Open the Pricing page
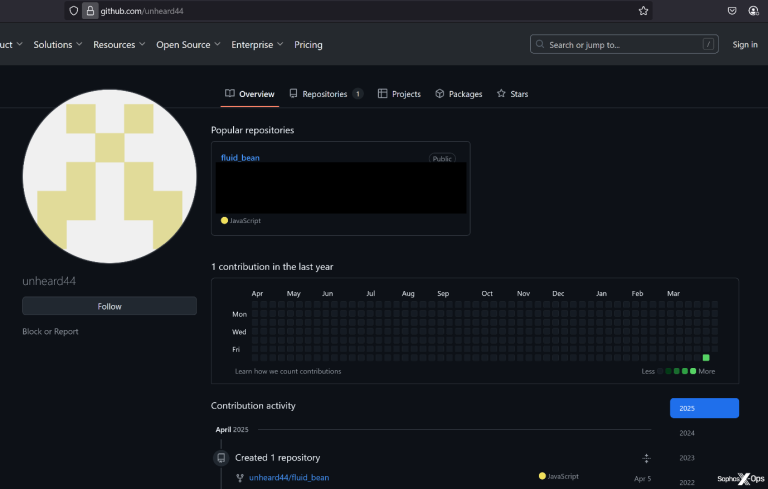768x489 pixels. [308, 45]
